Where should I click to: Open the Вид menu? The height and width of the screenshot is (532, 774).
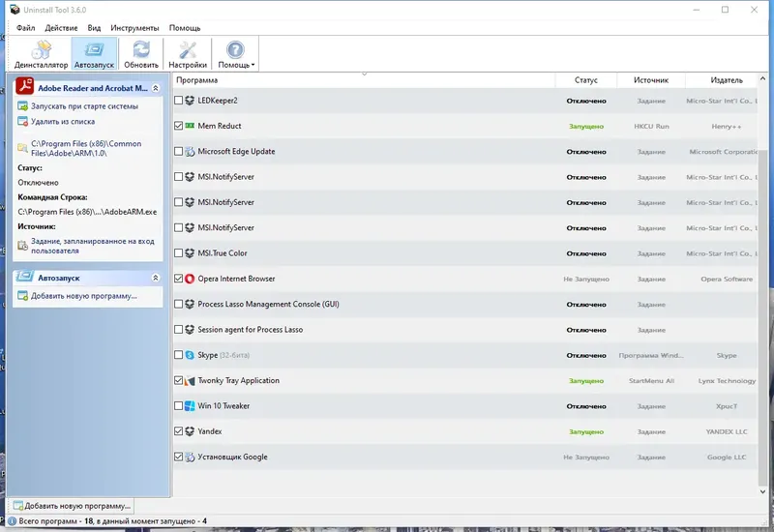click(x=94, y=28)
